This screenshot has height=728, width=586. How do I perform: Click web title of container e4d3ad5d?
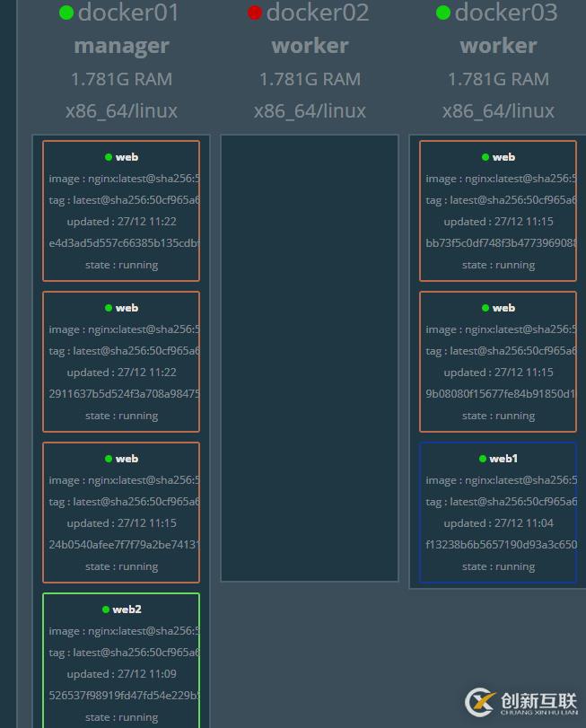pyautogui.click(x=127, y=157)
